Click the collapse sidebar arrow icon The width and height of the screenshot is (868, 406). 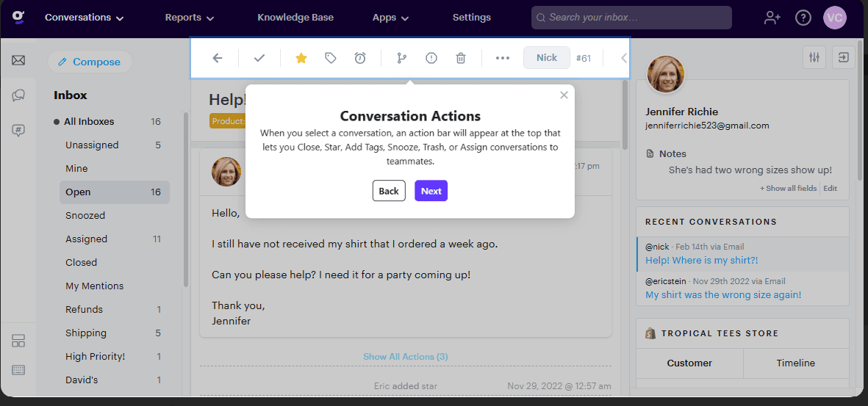[844, 57]
